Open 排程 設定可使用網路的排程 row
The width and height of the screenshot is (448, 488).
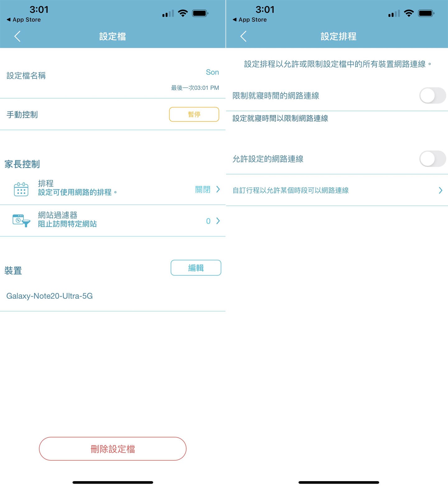click(x=113, y=189)
